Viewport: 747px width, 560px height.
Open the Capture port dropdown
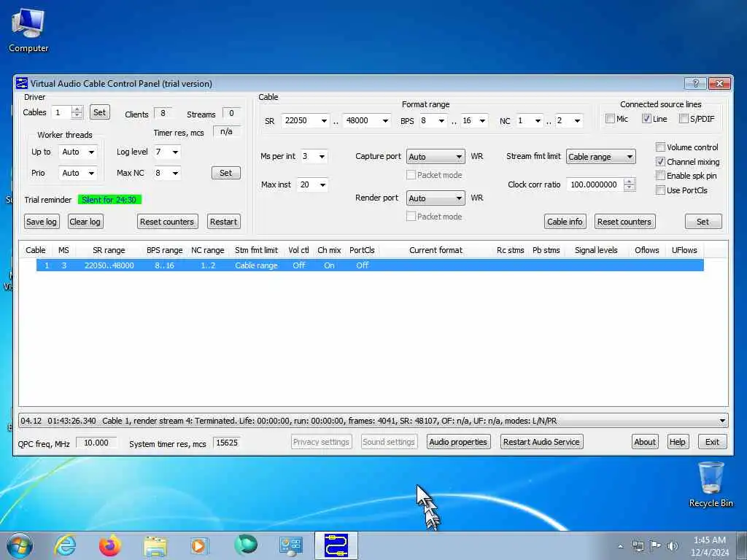(436, 157)
